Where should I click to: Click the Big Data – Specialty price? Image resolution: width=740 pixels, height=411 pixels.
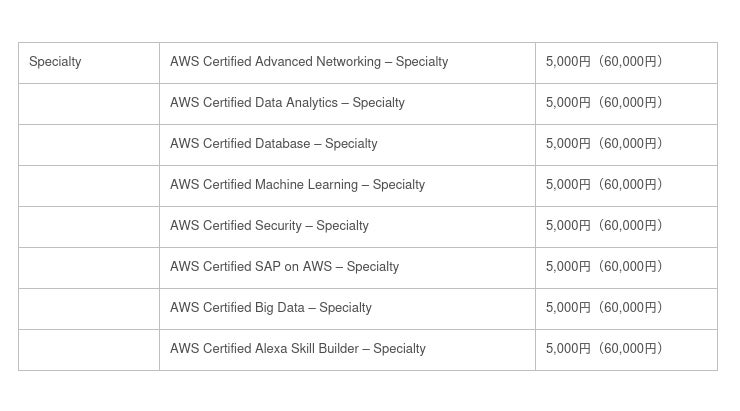[x=604, y=308]
